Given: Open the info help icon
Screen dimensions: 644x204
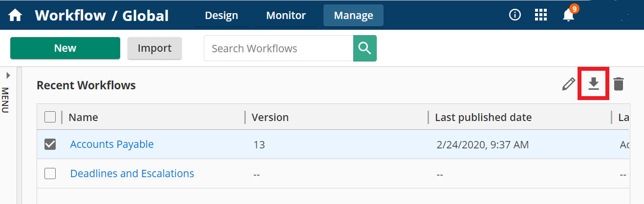Looking at the screenshot, I should (515, 15).
